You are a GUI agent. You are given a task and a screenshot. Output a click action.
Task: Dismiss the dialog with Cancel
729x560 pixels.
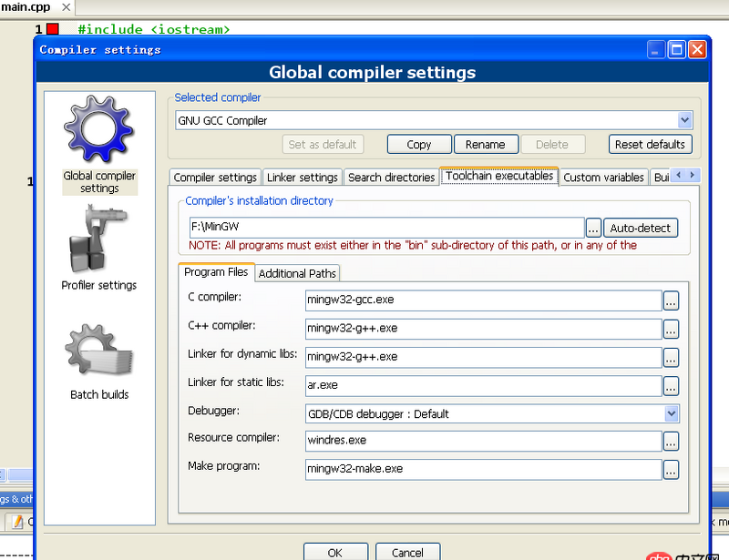pyautogui.click(x=407, y=552)
